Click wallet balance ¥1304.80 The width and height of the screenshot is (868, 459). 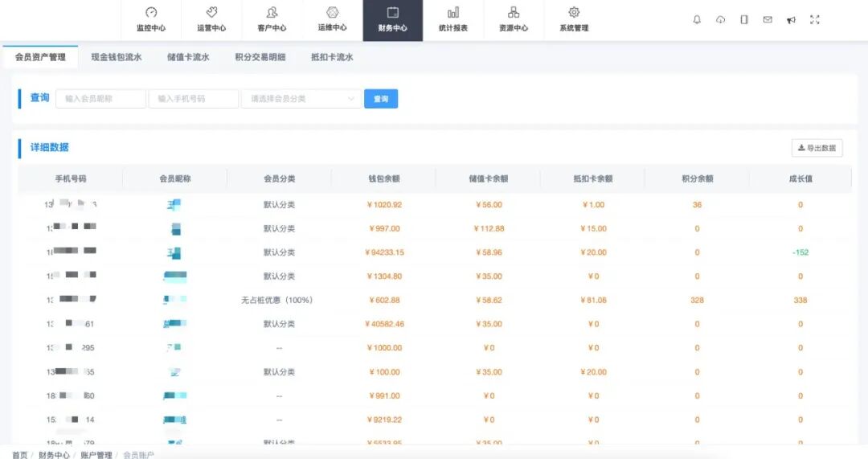tap(384, 277)
